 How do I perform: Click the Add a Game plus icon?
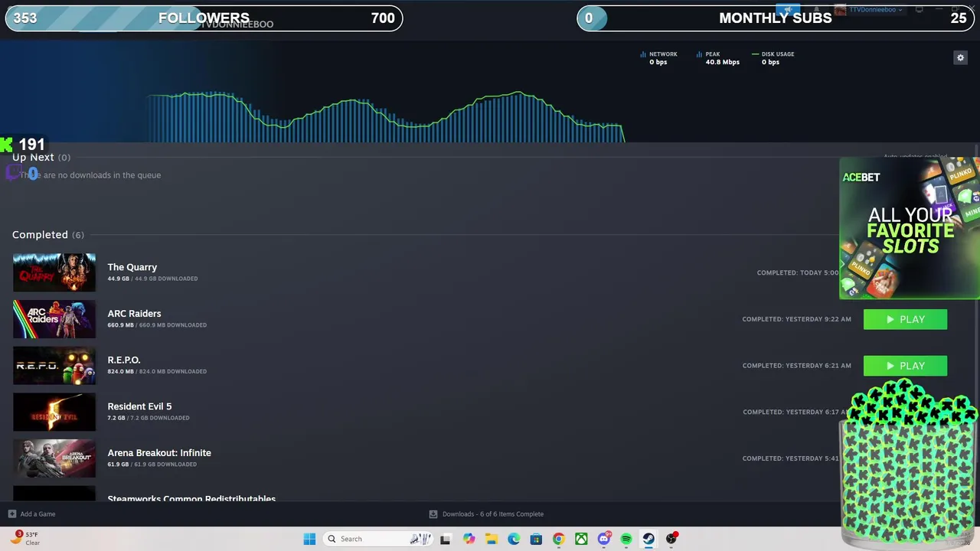tap(11, 514)
